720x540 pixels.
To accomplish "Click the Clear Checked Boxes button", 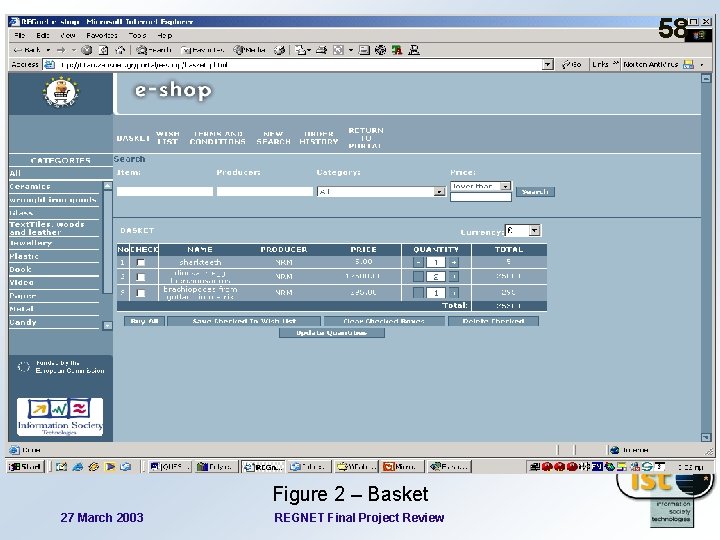I will point(384,321).
